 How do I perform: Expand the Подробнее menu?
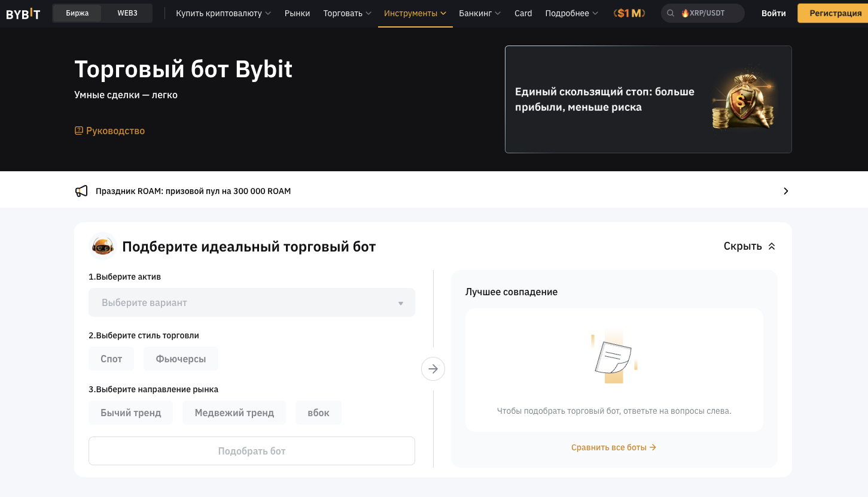tap(571, 13)
